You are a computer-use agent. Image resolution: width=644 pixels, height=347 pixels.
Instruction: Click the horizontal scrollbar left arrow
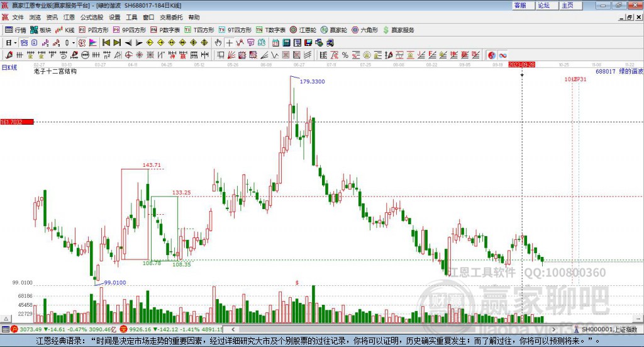(x=233, y=329)
